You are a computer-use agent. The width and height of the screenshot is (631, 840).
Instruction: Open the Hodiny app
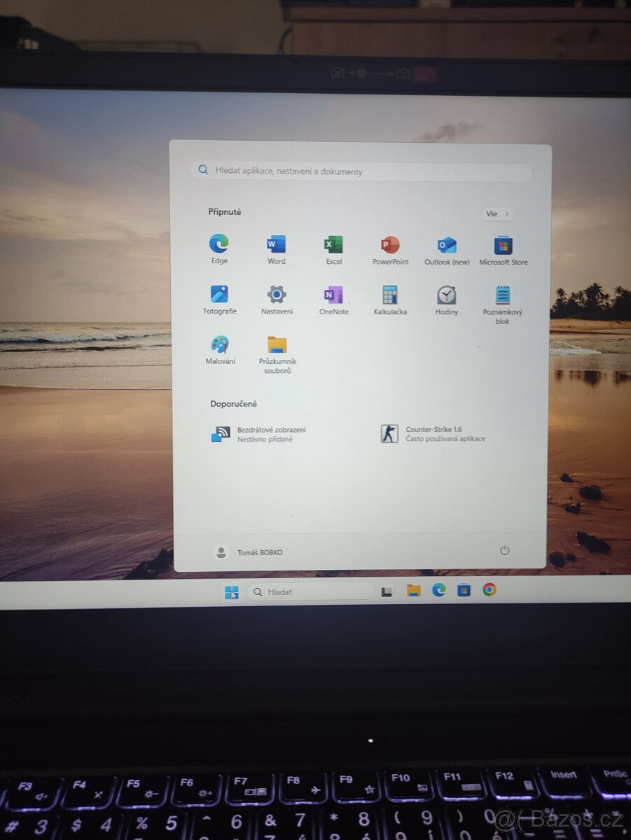446,295
